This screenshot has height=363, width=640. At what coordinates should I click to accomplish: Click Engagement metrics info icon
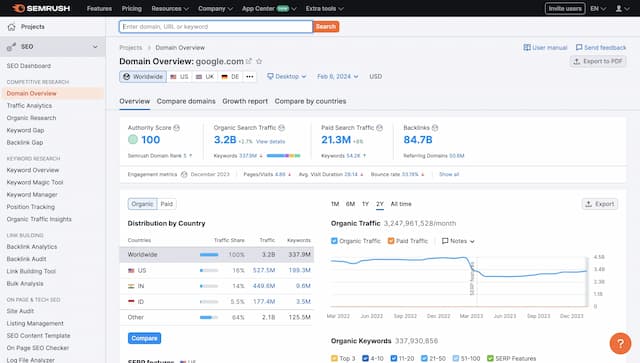(x=184, y=174)
